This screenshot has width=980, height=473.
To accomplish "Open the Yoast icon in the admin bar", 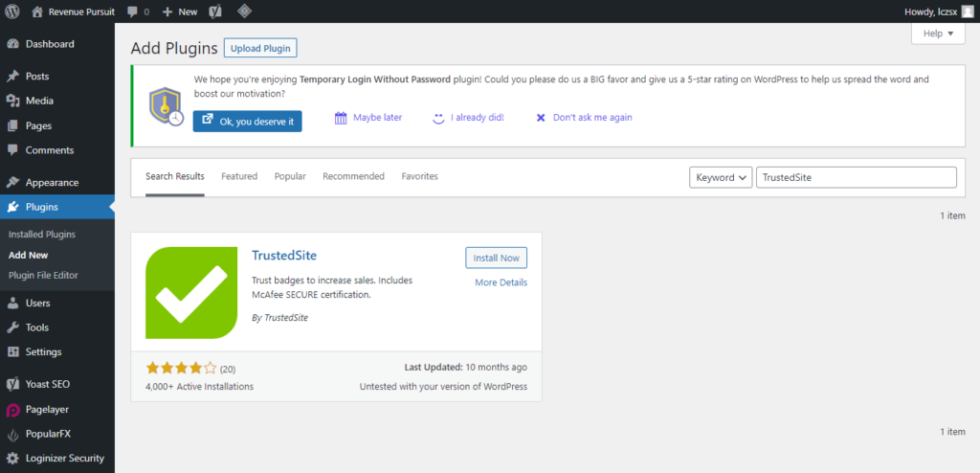I will tap(215, 11).
